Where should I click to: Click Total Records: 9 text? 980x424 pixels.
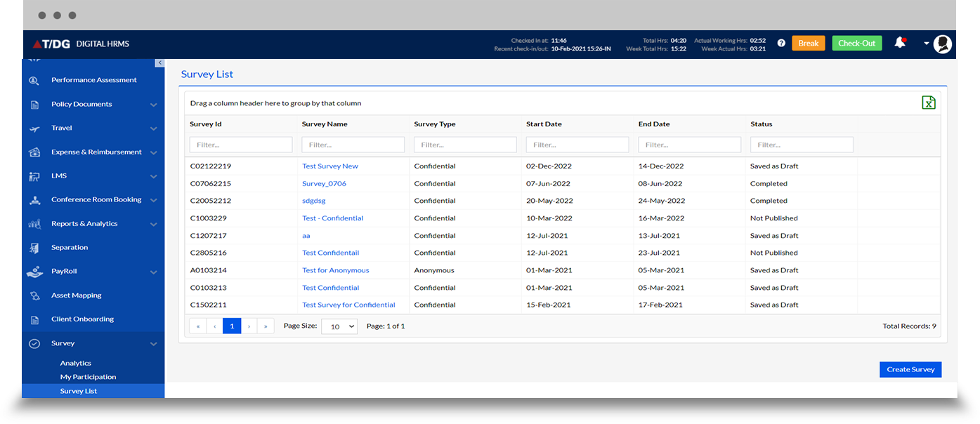[x=909, y=326]
